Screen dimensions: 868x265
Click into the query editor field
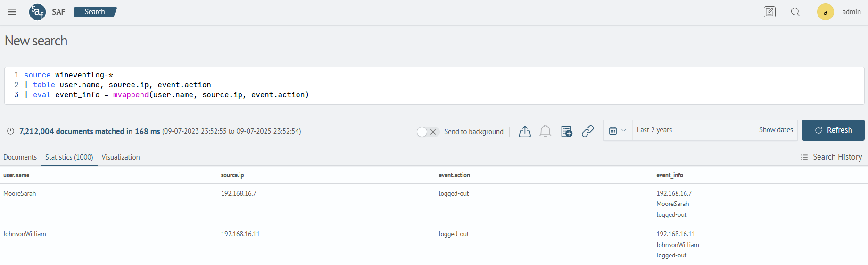pos(434,85)
